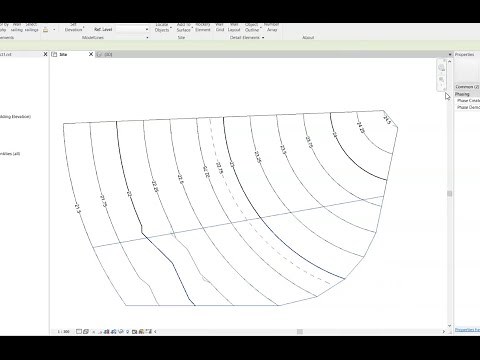Viewport: 480px width, 360px height.
Task: Select the Building Elevation item in browser
Action: [15, 117]
